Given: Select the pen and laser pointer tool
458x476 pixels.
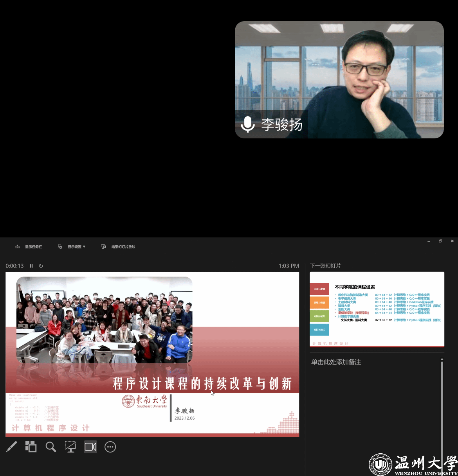Looking at the screenshot, I should pos(12,447).
